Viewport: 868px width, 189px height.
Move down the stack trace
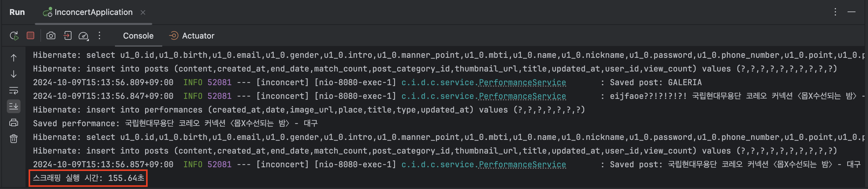click(13, 74)
